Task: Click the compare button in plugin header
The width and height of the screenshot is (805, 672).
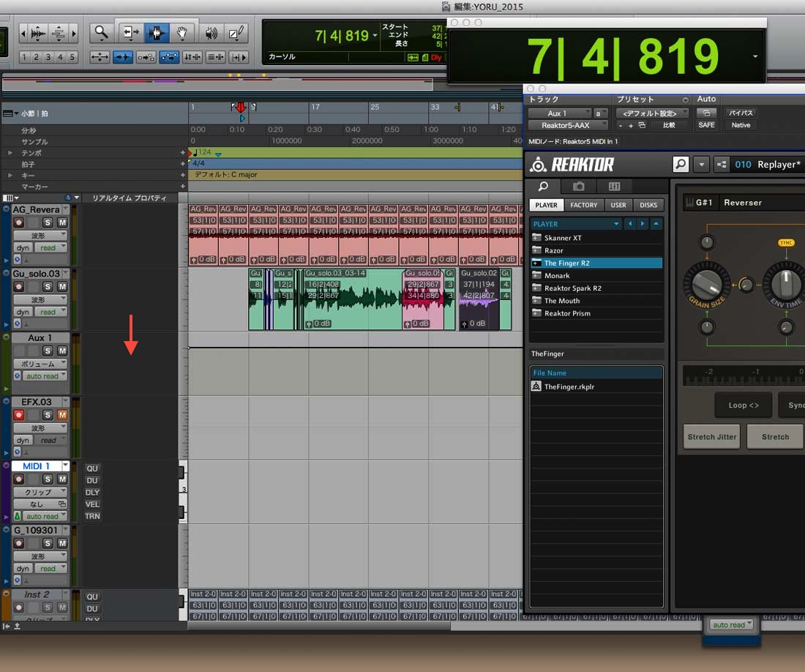Action: pyautogui.click(x=669, y=125)
